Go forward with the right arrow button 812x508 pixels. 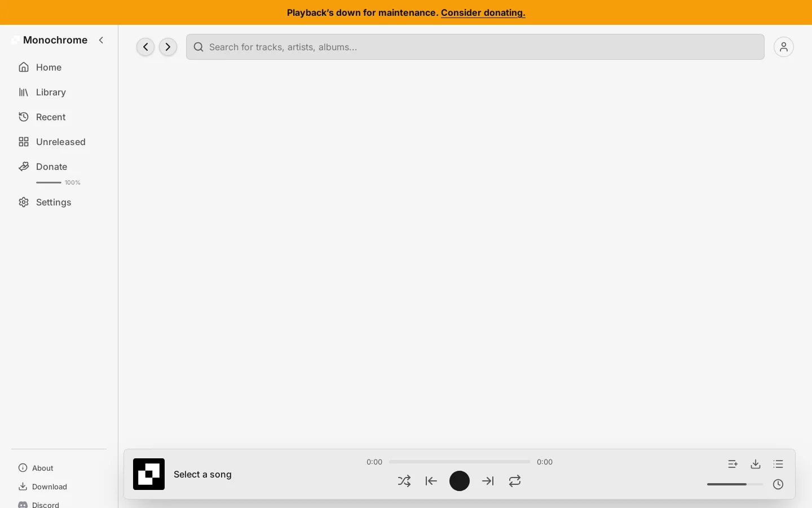(x=168, y=47)
